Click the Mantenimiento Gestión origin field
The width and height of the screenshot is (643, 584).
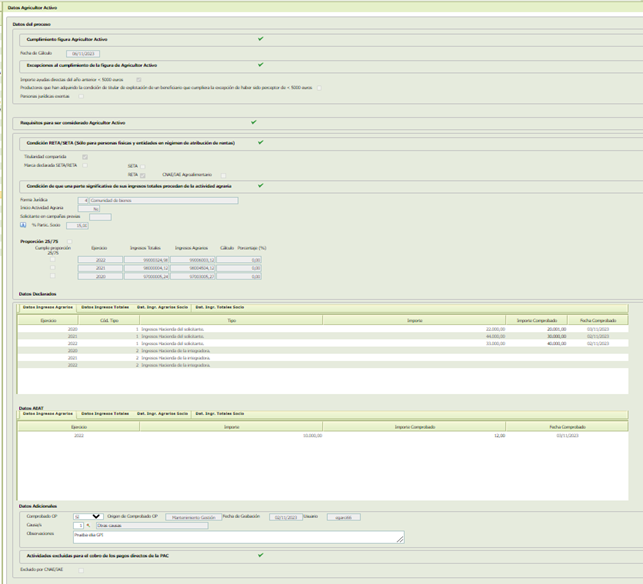pos(191,516)
